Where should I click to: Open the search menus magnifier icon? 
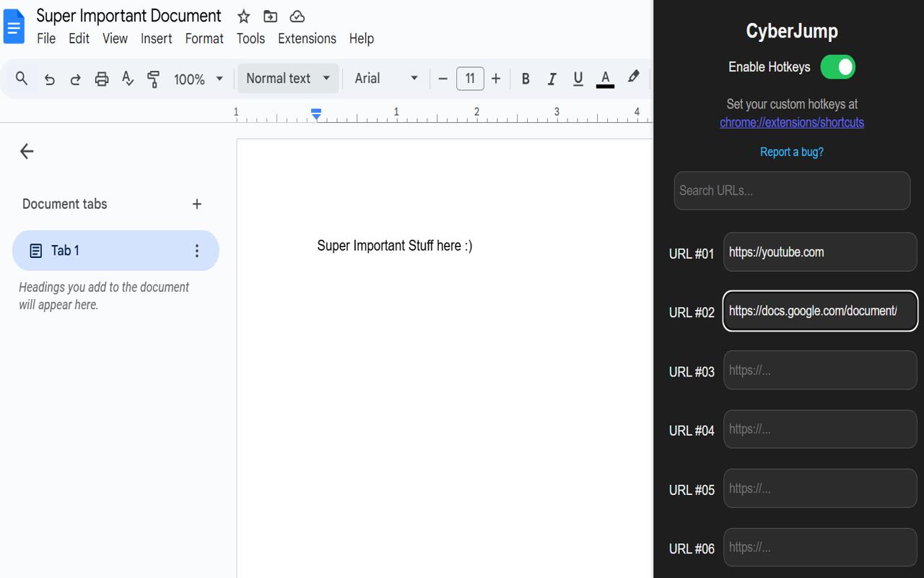(22, 79)
